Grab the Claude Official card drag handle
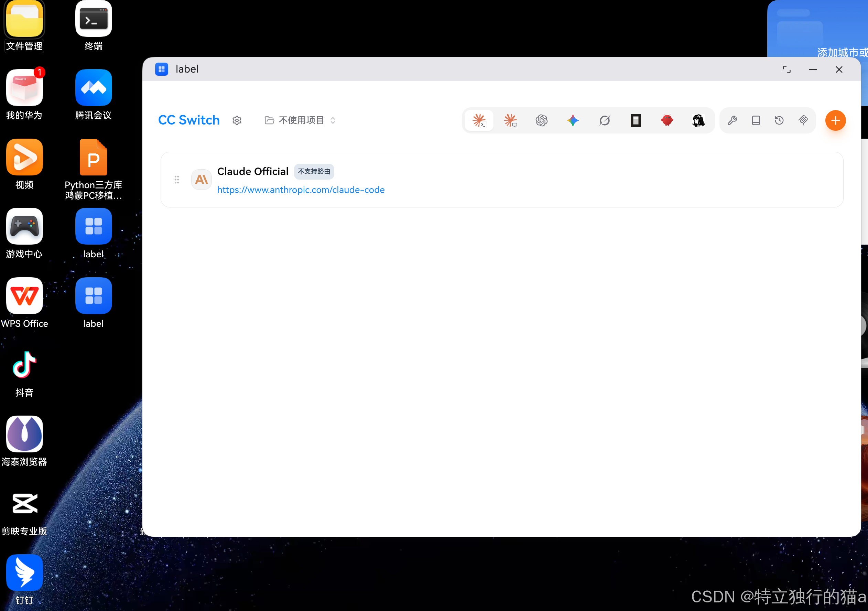The height and width of the screenshot is (611, 868). point(176,180)
